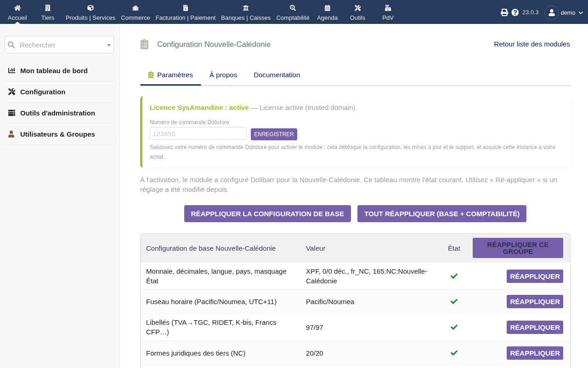Click the Outils d'administration server icon
588x368 pixels.
[11, 113]
